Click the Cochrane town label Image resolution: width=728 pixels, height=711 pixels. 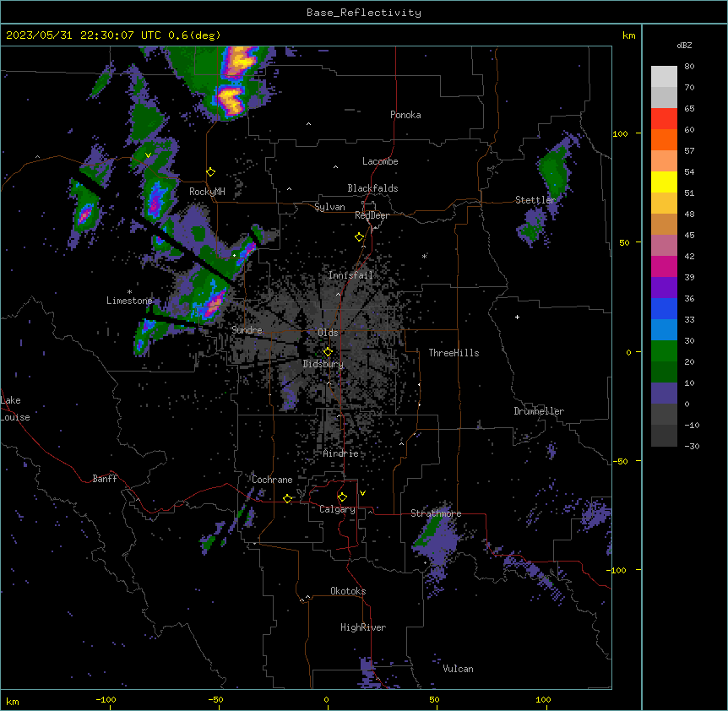pyautogui.click(x=272, y=480)
